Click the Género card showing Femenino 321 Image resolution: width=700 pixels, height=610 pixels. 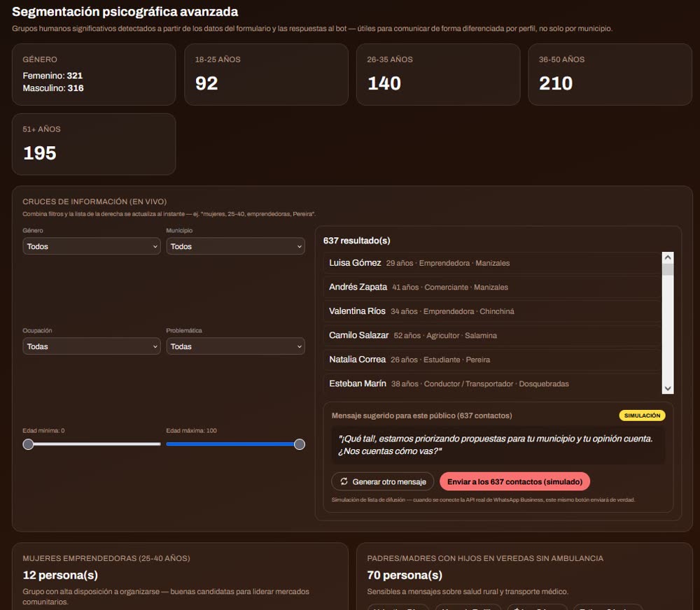point(94,75)
